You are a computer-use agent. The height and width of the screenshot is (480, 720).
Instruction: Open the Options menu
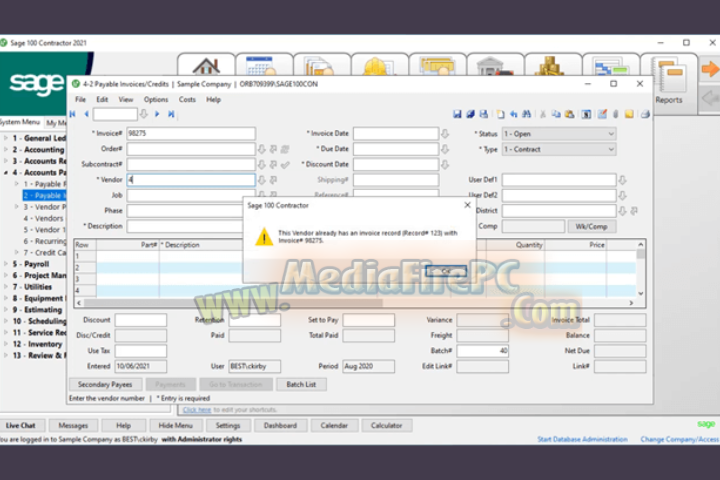point(156,99)
